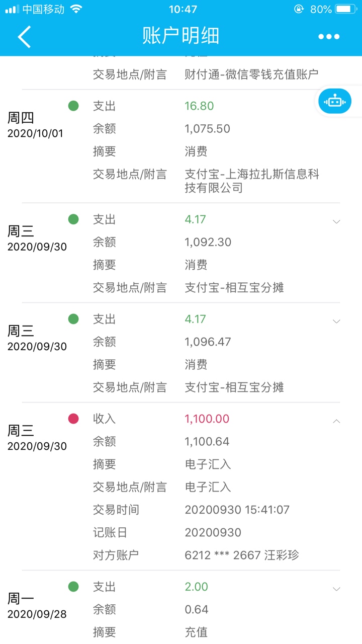Expand the 4.17 entry with balance 1,092.30
Viewport: 362px width, 644px height.
[x=337, y=221]
